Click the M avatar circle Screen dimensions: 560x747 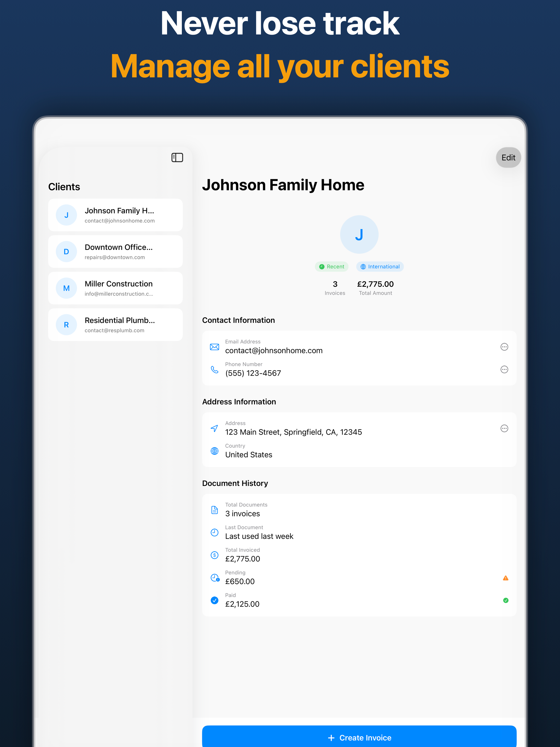[66, 288]
